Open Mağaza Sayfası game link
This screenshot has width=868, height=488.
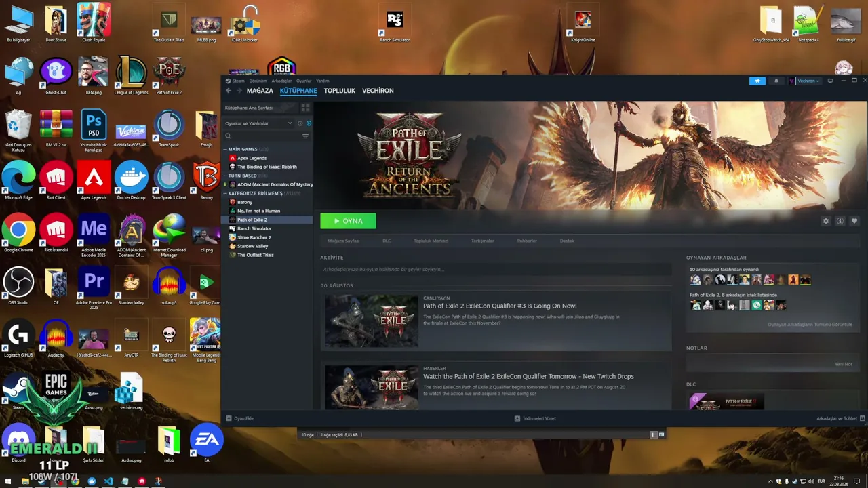[344, 241]
